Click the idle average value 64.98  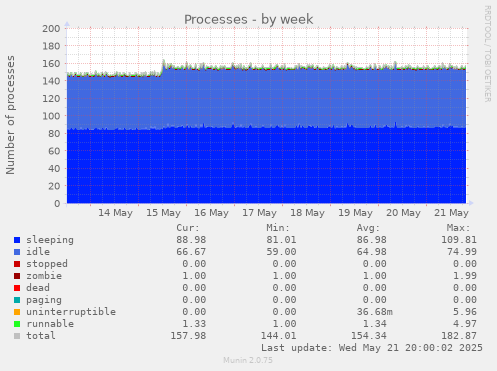pyautogui.click(x=372, y=252)
